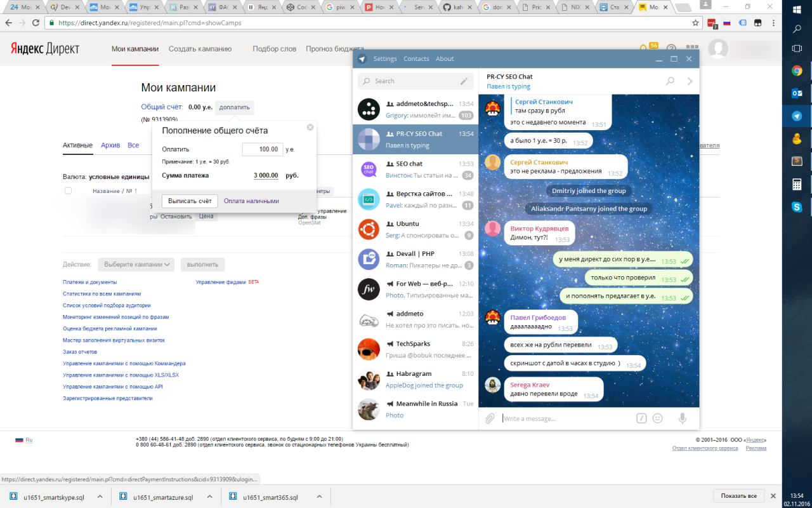The image size is (812, 508).
Task: Open the addmeto&techsp... group chat
Action: click(416, 109)
